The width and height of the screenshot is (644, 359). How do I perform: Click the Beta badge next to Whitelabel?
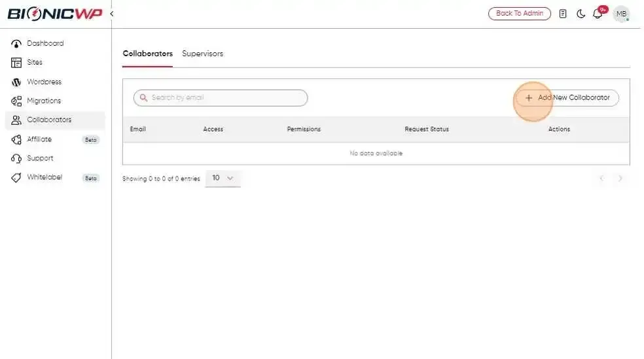90,178
